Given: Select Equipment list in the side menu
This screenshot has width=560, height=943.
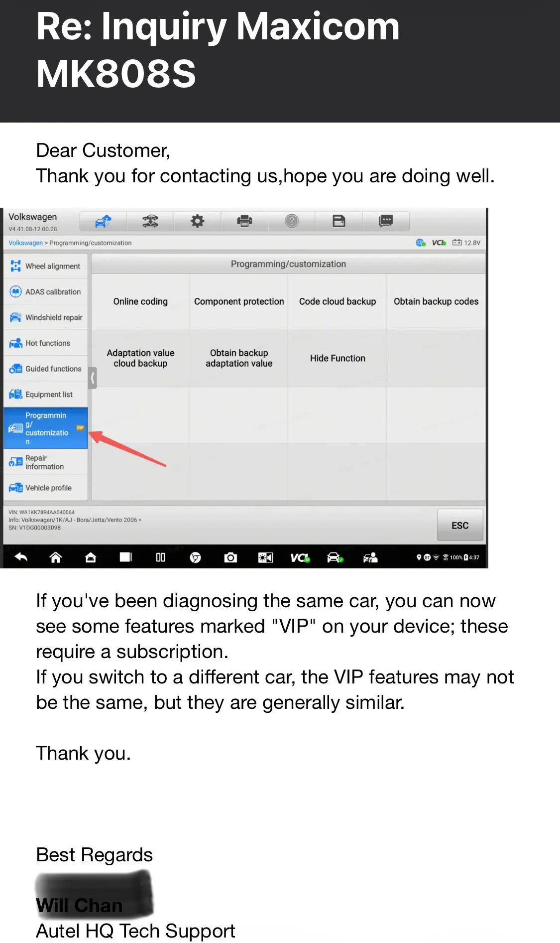Looking at the screenshot, I should click(46, 395).
